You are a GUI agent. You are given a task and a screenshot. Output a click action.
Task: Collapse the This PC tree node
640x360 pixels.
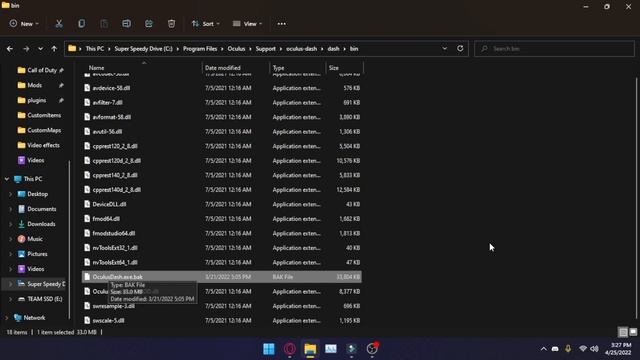coord(7,179)
